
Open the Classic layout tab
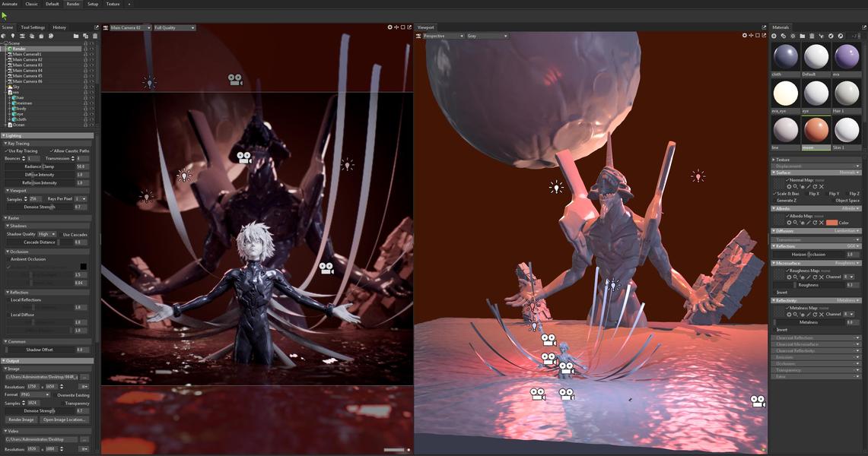[31, 4]
